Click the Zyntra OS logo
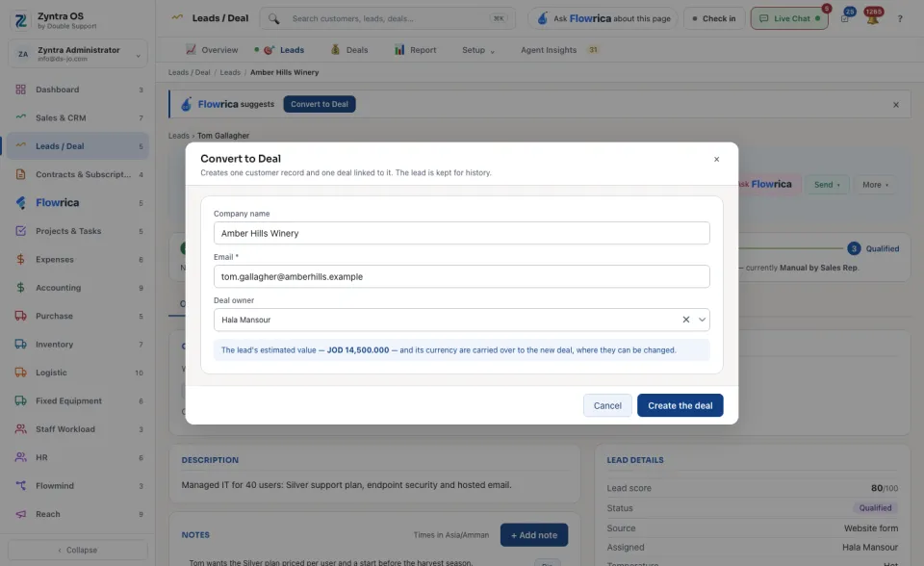 pyautogui.click(x=20, y=20)
